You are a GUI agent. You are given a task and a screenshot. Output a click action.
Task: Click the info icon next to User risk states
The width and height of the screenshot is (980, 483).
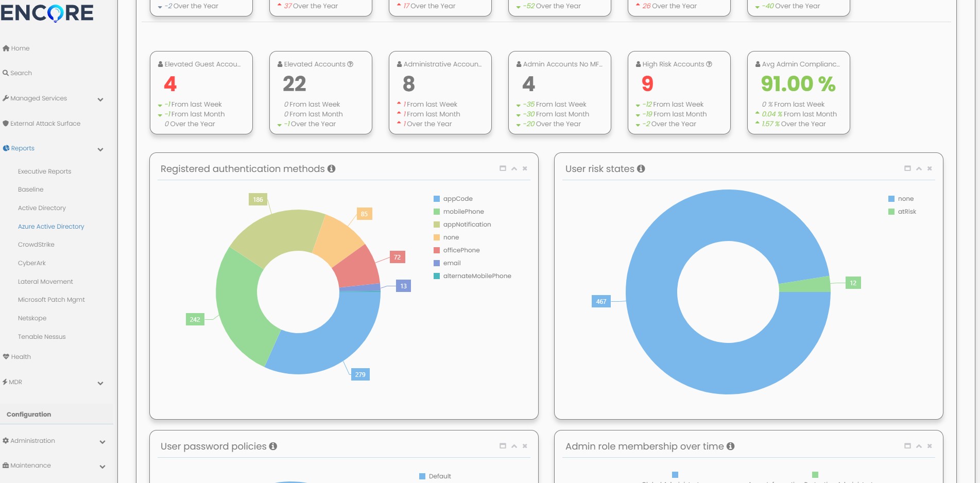click(641, 169)
